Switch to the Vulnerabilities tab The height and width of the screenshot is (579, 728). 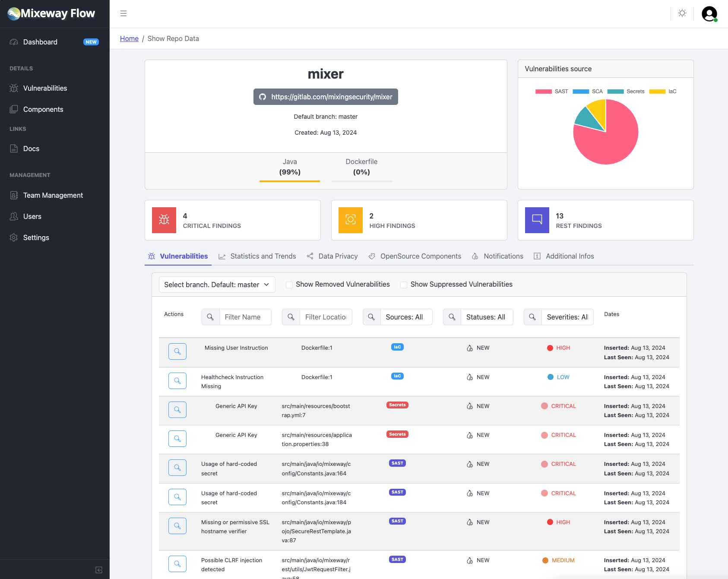click(178, 256)
